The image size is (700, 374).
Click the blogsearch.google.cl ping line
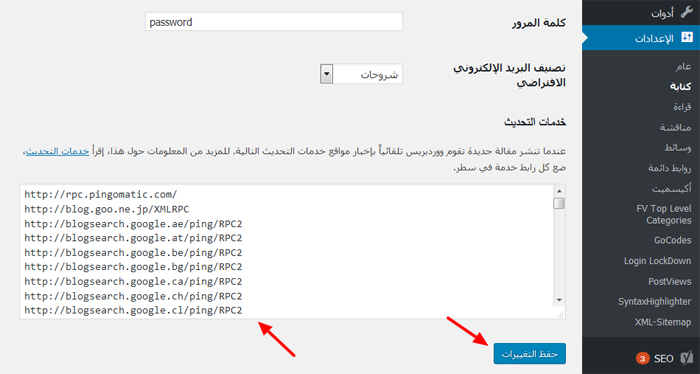click(133, 310)
